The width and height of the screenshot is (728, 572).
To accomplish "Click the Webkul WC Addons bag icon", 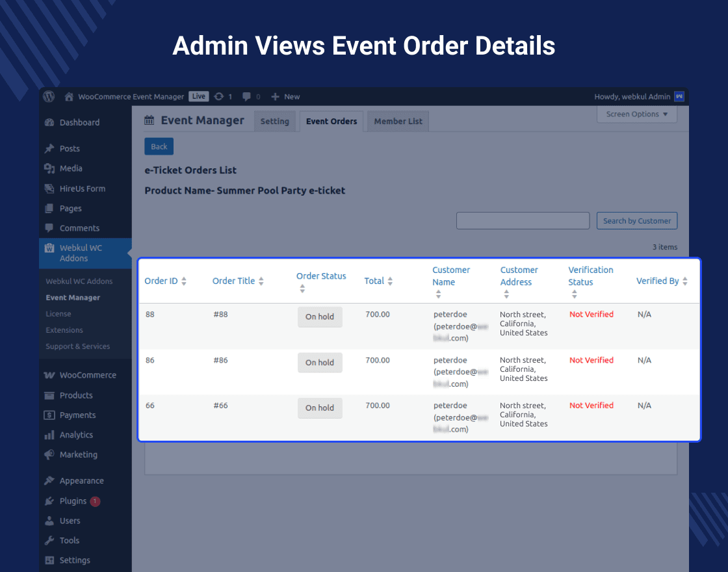I will [49, 248].
